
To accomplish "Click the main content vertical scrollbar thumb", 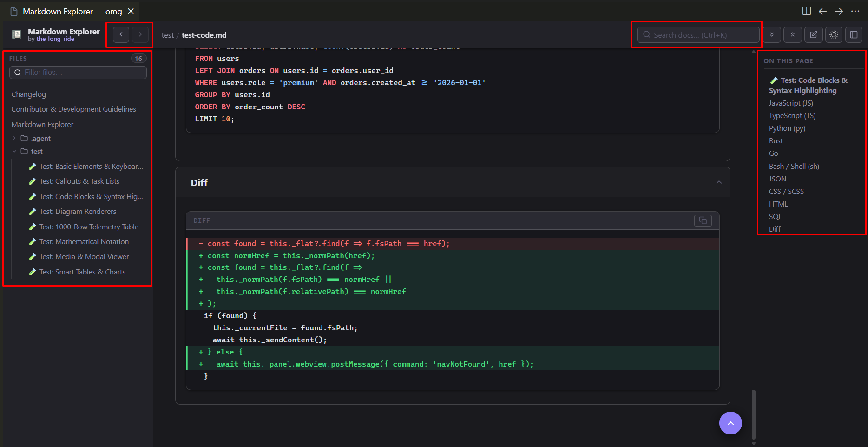I will 753,414.
